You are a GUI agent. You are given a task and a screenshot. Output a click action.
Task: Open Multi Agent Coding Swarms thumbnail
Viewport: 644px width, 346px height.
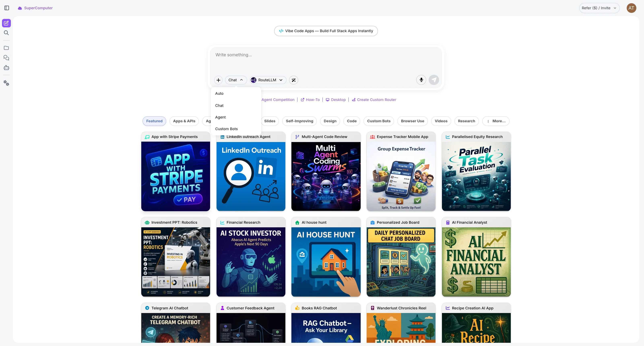pyautogui.click(x=326, y=176)
